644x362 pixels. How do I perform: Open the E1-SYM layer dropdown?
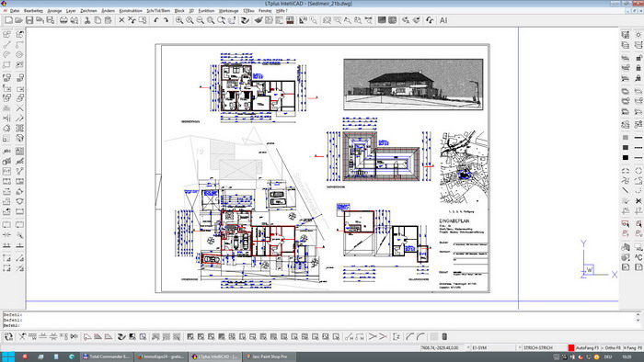(492, 347)
